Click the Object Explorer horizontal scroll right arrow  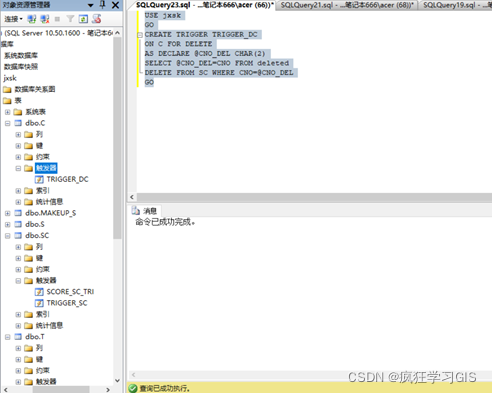[x=108, y=389]
